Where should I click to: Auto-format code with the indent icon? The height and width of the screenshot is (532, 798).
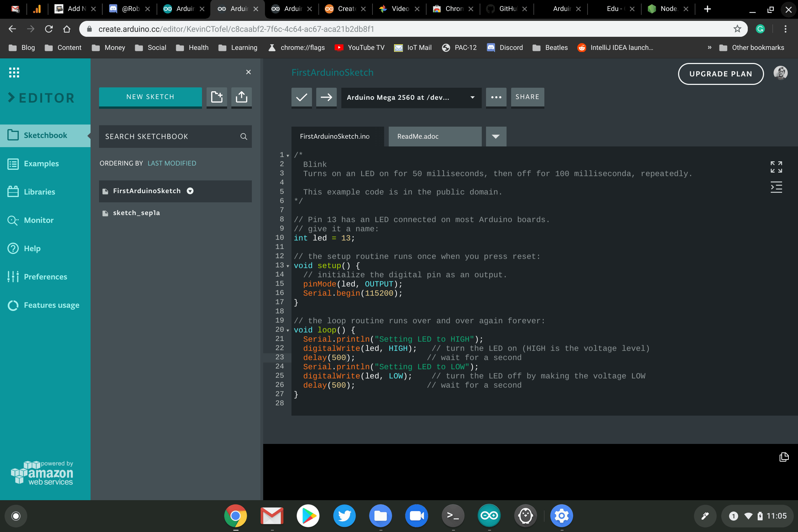[x=776, y=187]
